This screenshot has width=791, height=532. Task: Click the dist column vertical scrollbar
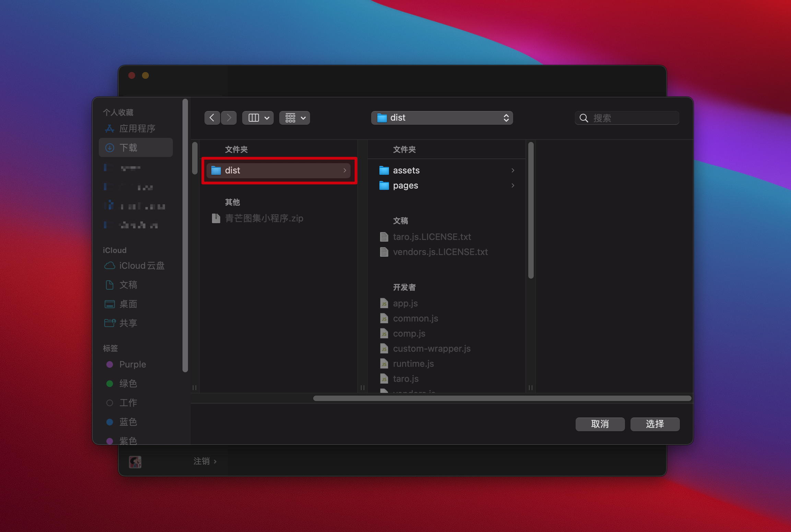[x=531, y=210]
